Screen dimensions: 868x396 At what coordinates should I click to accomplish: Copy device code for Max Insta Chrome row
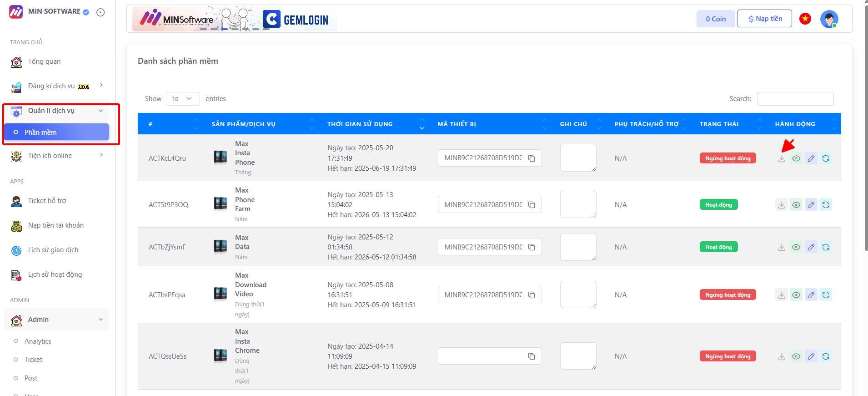[x=531, y=356]
